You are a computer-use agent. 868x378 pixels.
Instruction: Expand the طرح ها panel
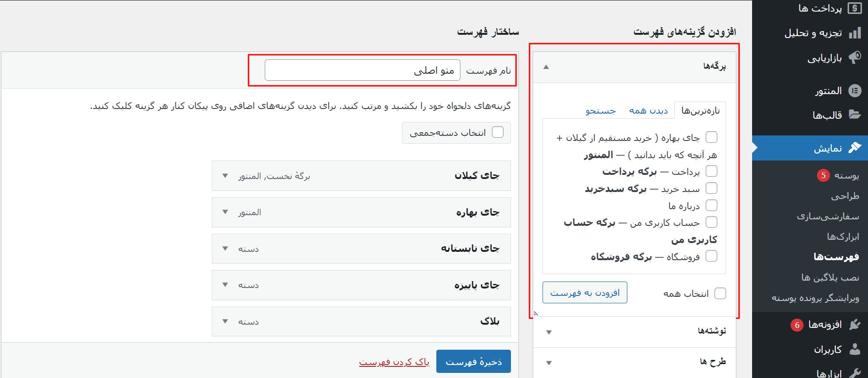[x=549, y=363]
